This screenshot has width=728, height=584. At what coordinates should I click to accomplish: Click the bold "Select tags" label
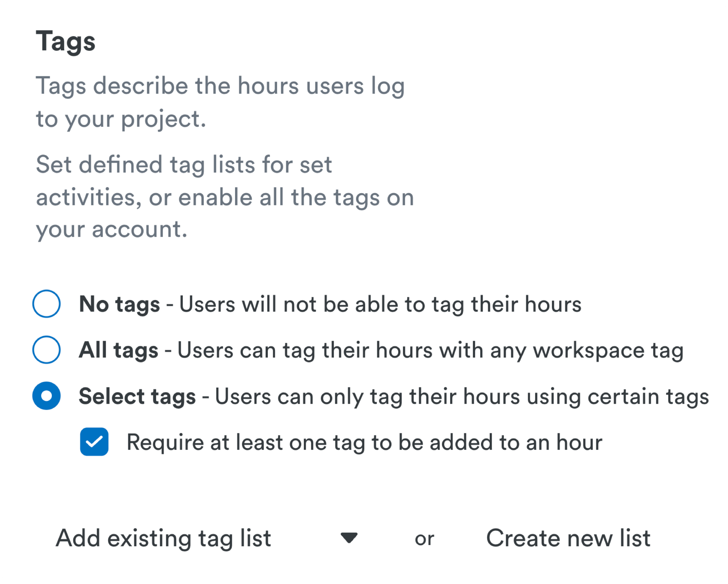(137, 396)
